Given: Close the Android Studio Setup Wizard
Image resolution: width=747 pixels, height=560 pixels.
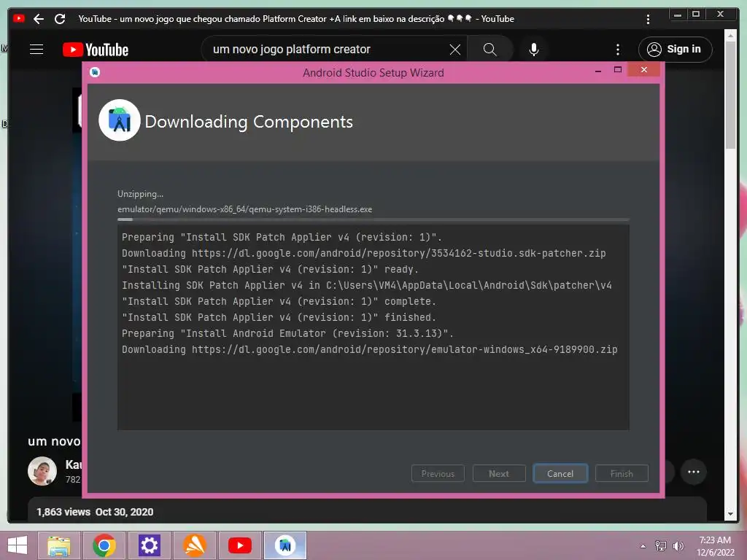Looking at the screenshot, I should coord(643,70).
